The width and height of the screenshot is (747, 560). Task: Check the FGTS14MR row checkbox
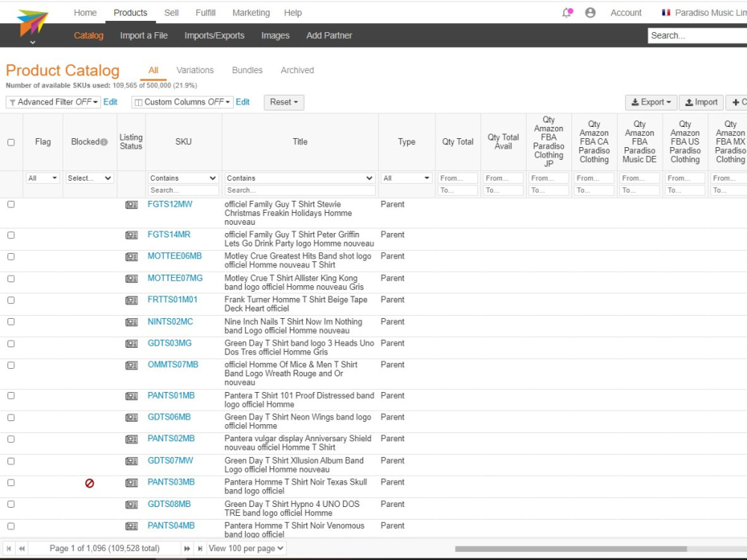11,235
